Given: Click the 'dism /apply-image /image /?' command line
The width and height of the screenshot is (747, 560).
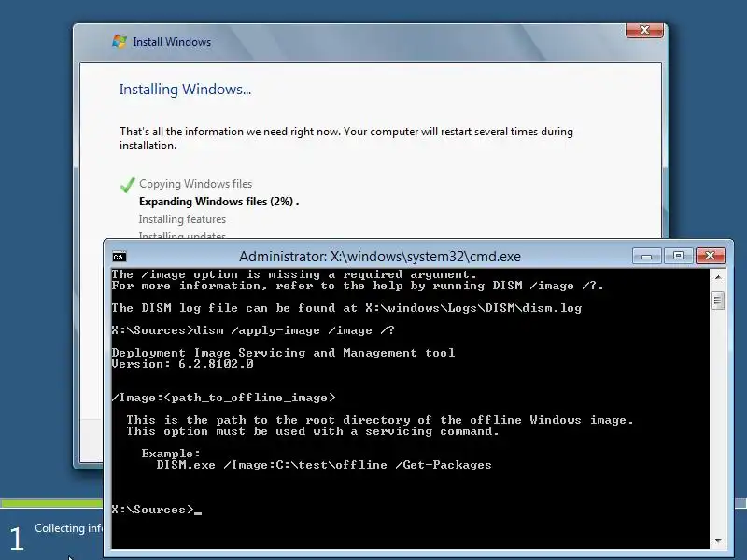Looking at the screenshot, I should point(253,330).
